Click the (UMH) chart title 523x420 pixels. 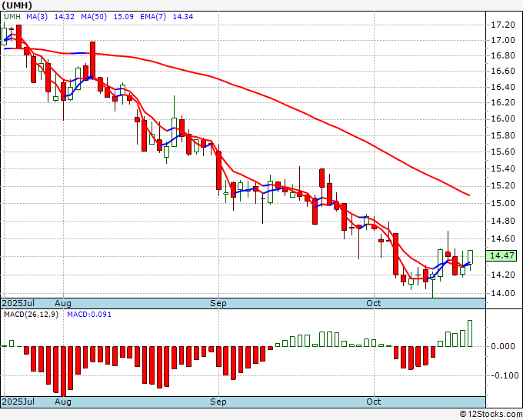click(x=17, y=5)
